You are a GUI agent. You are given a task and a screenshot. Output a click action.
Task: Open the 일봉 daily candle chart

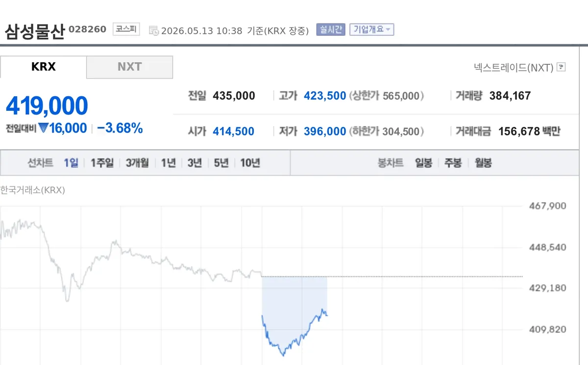click(423, 163)
